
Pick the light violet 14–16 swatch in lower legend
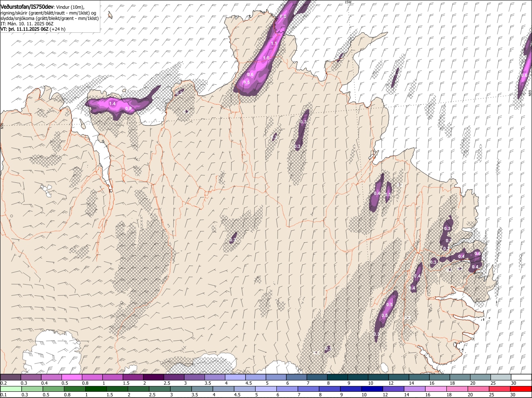point(415,389)
